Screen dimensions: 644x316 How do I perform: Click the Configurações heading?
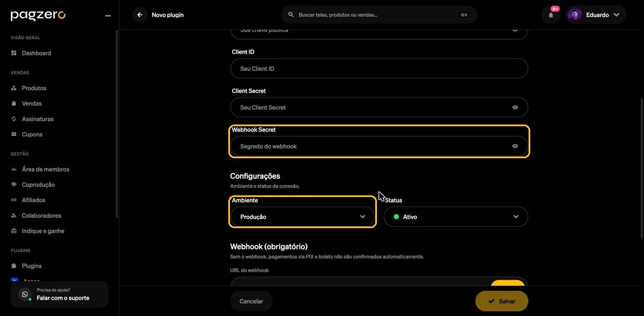click(x=255, y=176)
